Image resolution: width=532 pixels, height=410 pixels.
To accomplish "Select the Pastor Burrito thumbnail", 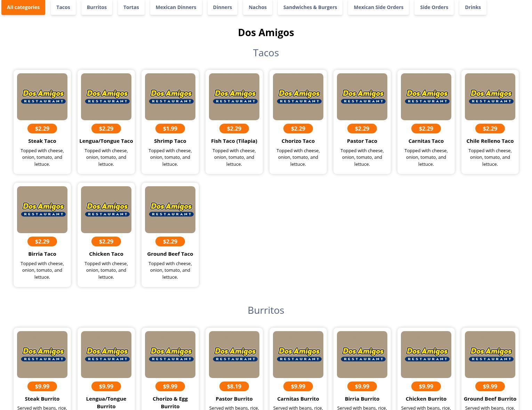I will pos(234,354).
